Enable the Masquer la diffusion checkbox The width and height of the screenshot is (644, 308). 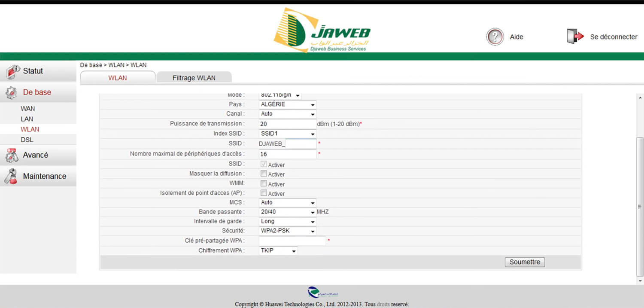tap(264, 174)
